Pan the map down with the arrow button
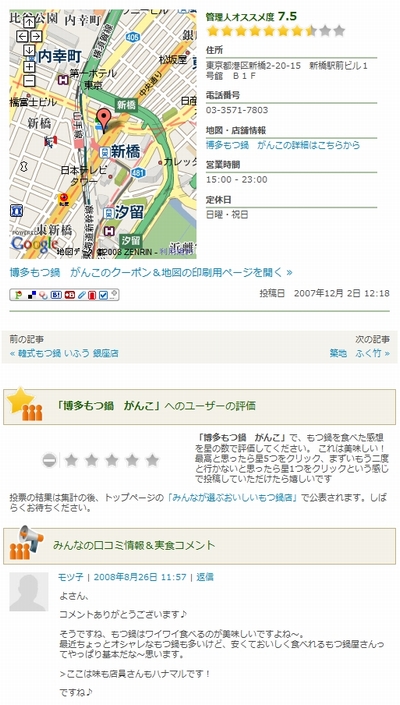This screenshot has height=705, width=400. pos(29,51)
